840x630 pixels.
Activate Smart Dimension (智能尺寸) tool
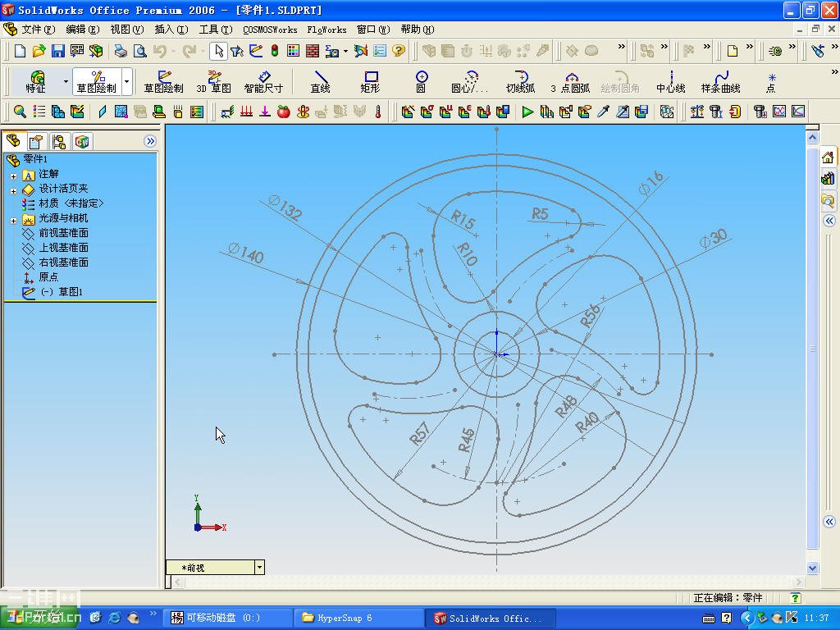tap(263, 81)
